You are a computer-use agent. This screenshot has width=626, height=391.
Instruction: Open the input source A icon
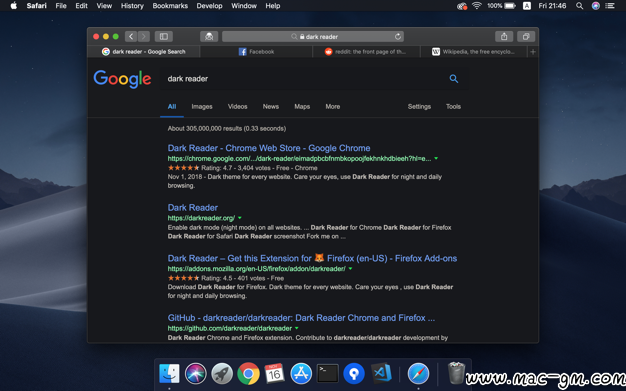point(527,6)
